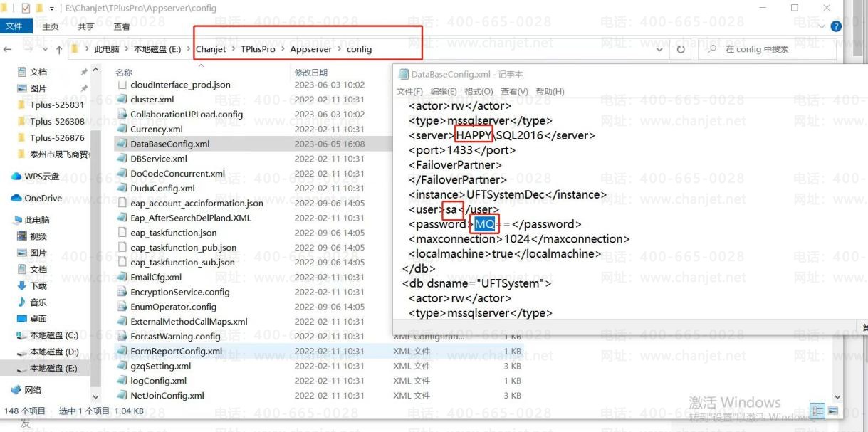The height and width of the screenshot is (432, 868).
Task: Open Notepad 格式(O) menu
Action: coord(479,92)
